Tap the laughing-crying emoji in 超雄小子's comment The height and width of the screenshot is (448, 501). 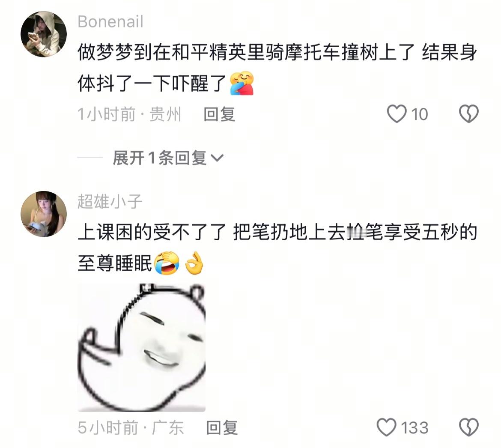(166, 263)
